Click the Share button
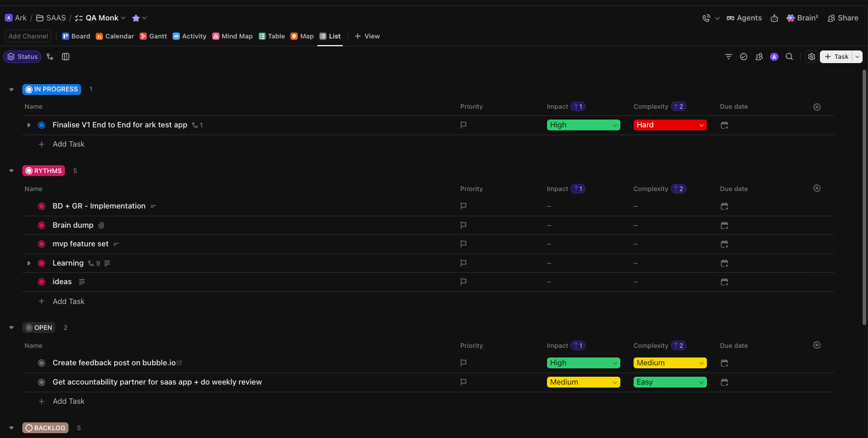This screenshot has height=438, width=868. [x=843, y=18]
